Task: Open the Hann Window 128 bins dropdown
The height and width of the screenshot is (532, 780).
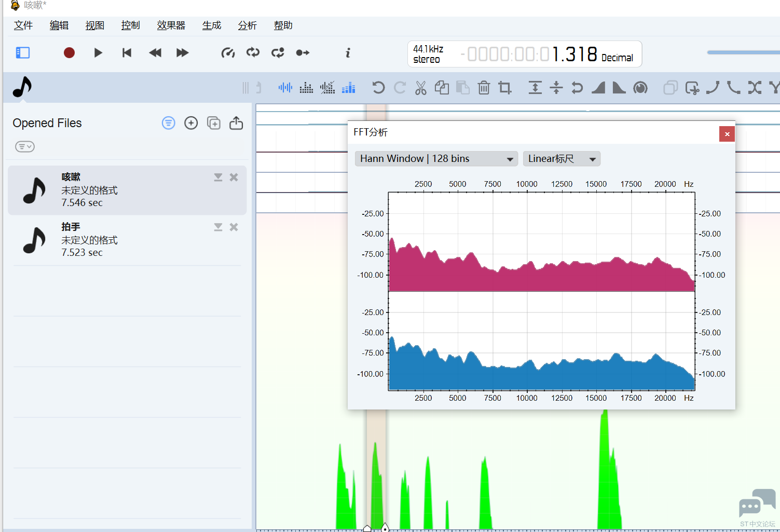Action: click(x=436, y=159)
